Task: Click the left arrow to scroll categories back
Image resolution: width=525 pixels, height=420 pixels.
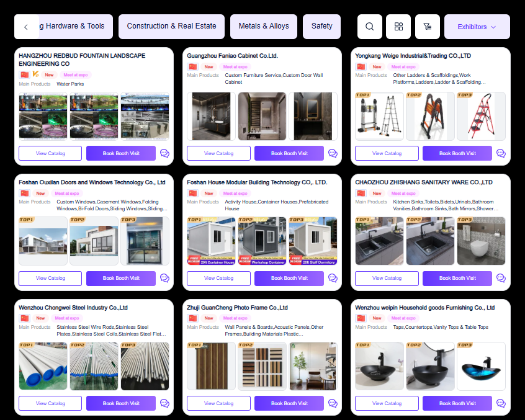Action: 26,27
